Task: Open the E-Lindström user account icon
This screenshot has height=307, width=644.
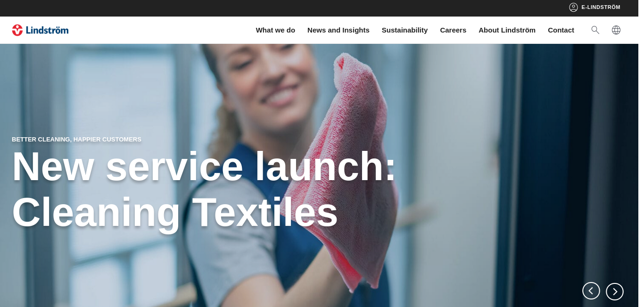Action: [x=573, y=7]
